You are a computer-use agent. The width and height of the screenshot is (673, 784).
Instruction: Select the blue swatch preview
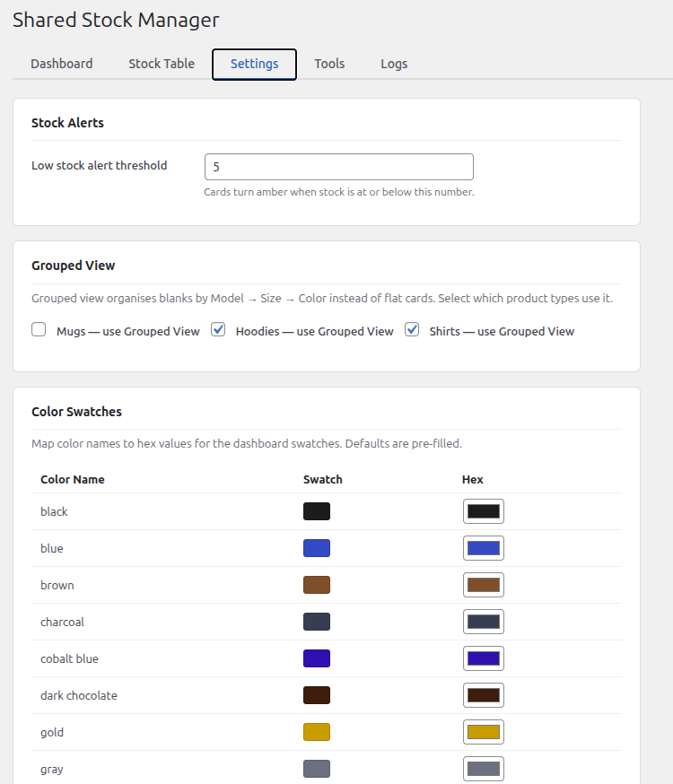317,547
